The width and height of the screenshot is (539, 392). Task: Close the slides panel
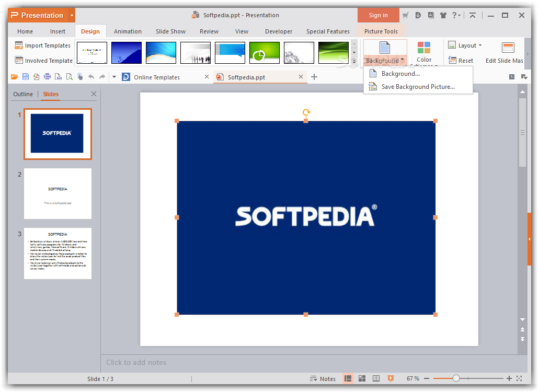point(94,94)
